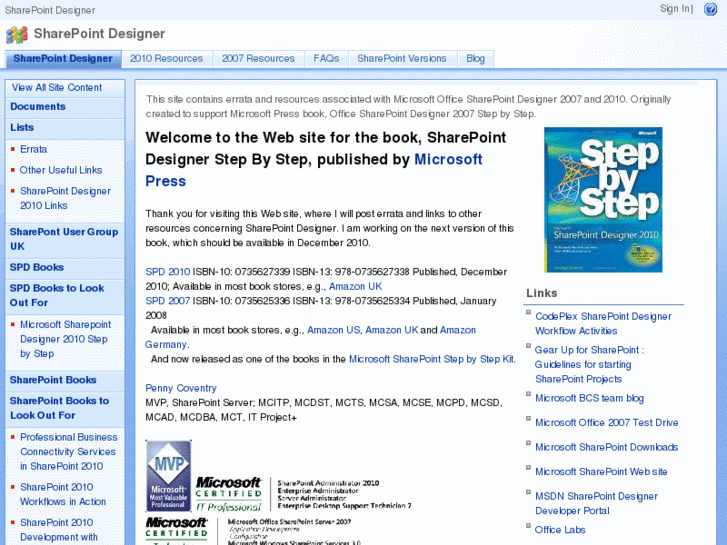
Task: Click the MVP Most Valuable Professional badge
Action: tap(168, 476)
